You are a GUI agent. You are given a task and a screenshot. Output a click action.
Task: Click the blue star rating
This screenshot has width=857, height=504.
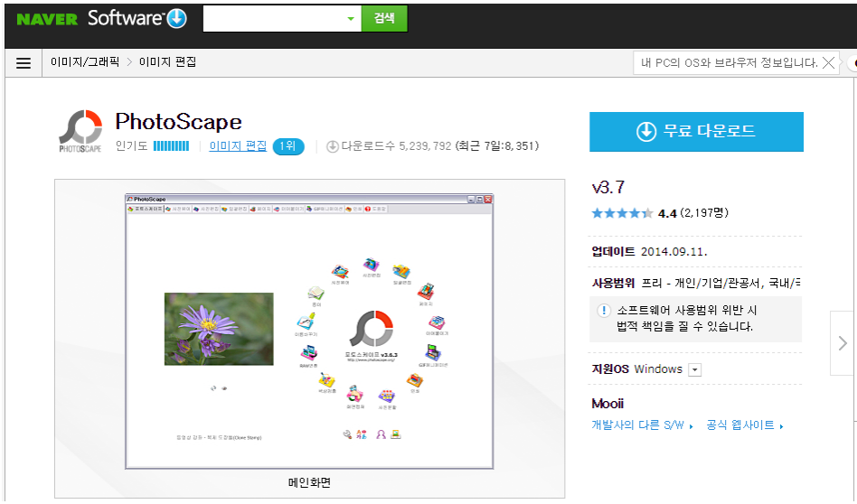622,213
